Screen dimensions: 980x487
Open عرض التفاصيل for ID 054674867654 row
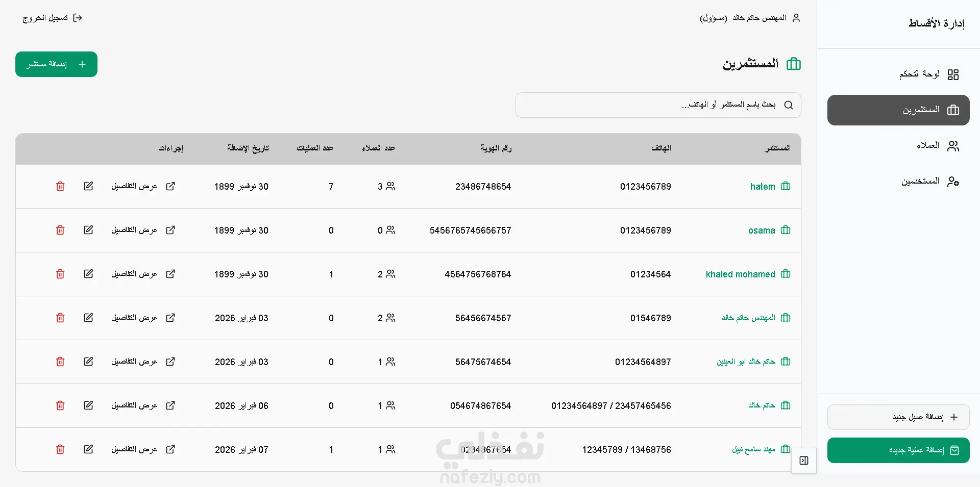pyautogui.click(x=143, y=405)
